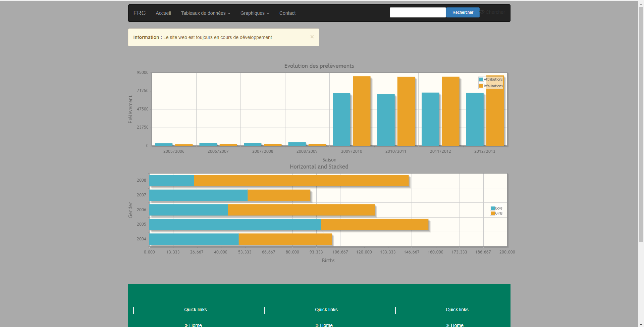644x327 pixels.
Task: Click the leftmost Quick links footer heading
Action: tap(196, 310)
